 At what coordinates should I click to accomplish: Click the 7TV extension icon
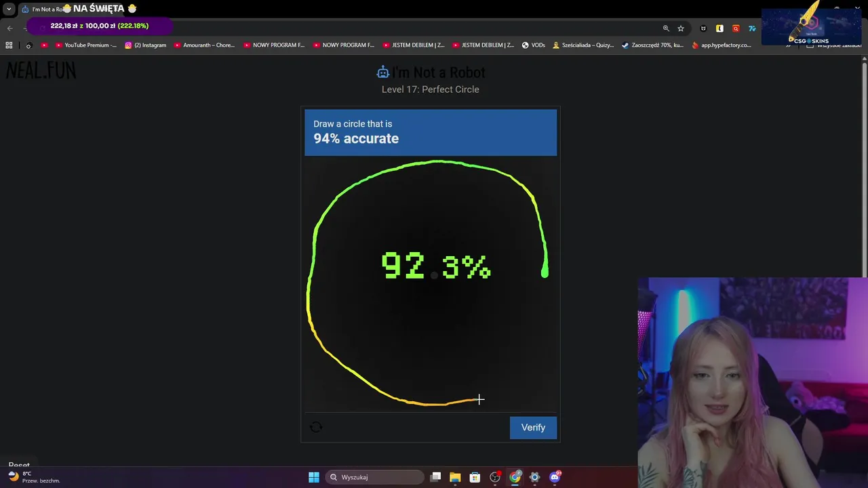752,28
